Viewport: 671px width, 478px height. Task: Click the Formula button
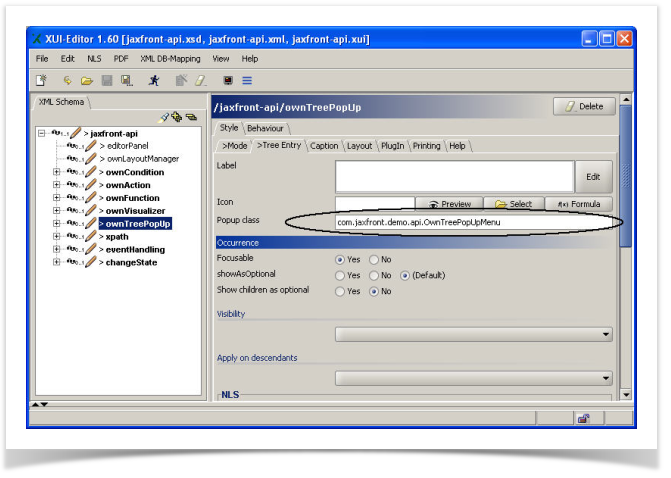(x=579, y=204)
